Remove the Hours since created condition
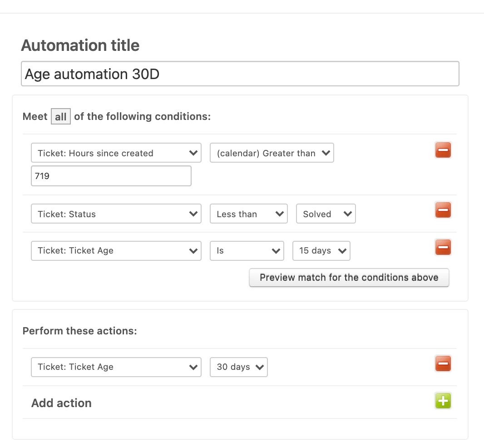484x448 pixels. click(x=443, y=150)
